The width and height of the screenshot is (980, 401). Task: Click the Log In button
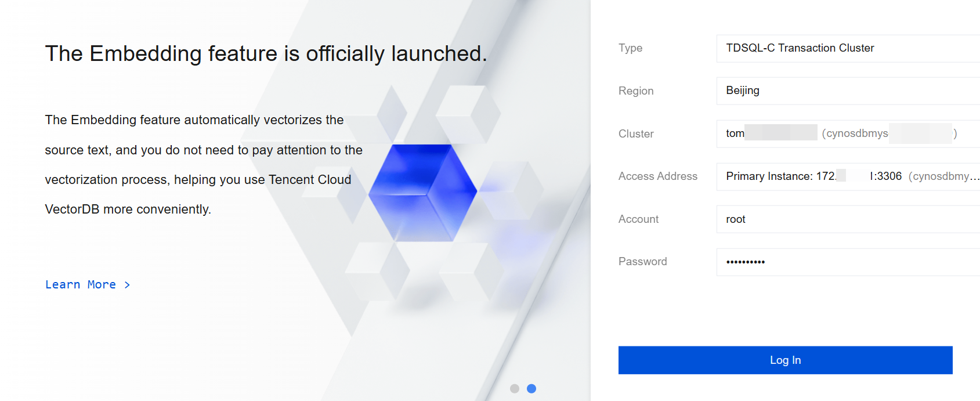pos(785,360)
